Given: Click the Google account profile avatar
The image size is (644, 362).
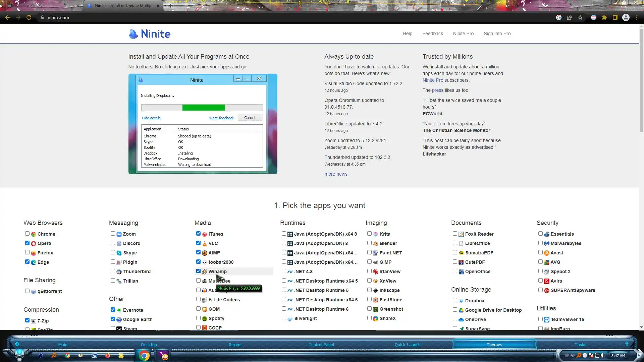Looking at the screenshot, I should click(x=626, y=17).
